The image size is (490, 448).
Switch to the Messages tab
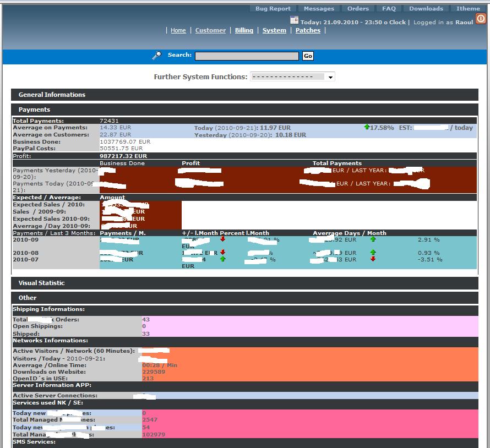click(x=319, y=8)
